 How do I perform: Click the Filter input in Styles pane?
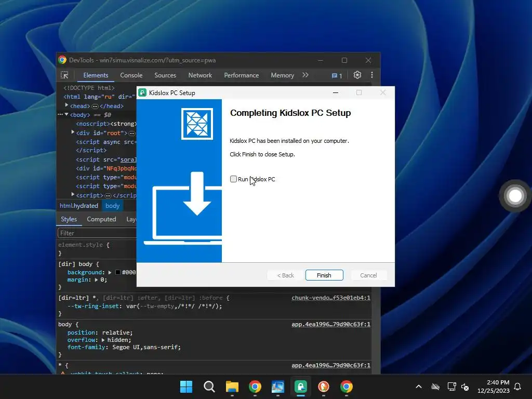[x=97, y=233]
